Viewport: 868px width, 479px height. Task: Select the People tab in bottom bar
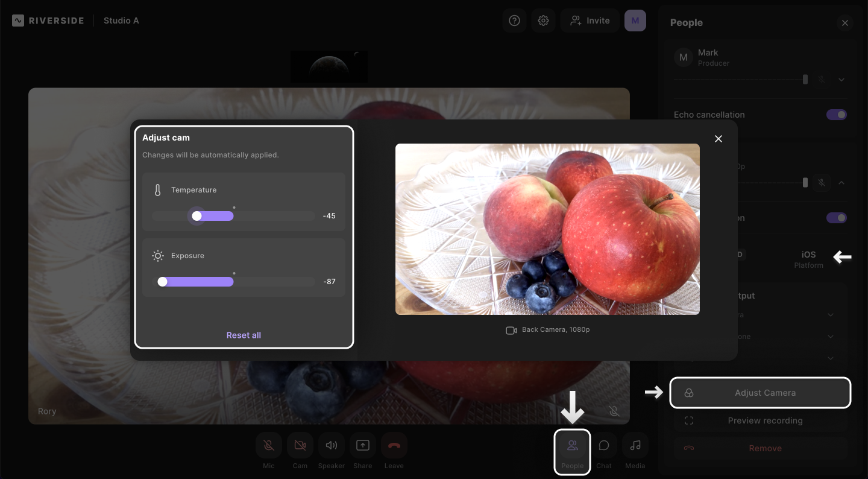(x=573, y=452)
